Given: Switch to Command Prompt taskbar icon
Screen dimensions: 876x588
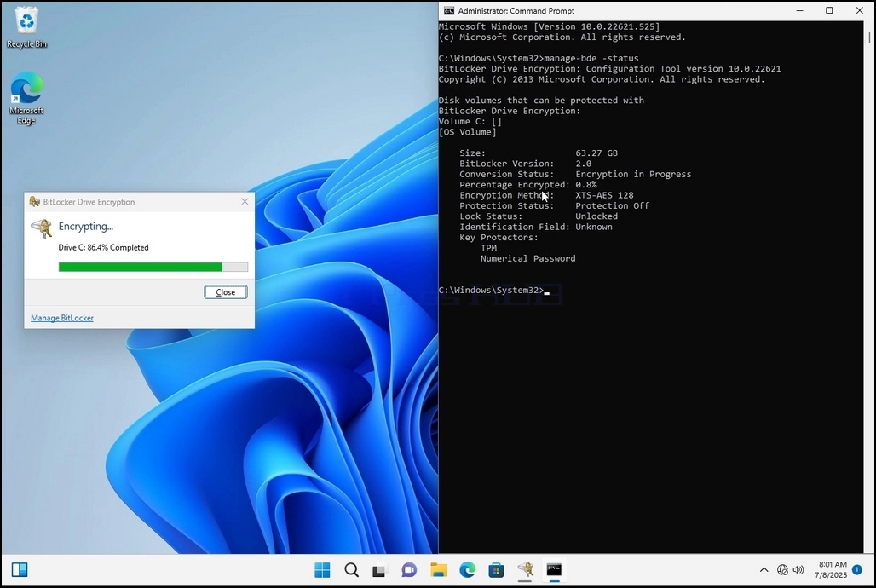Looking at the screenshot, I should pos(554,569).
